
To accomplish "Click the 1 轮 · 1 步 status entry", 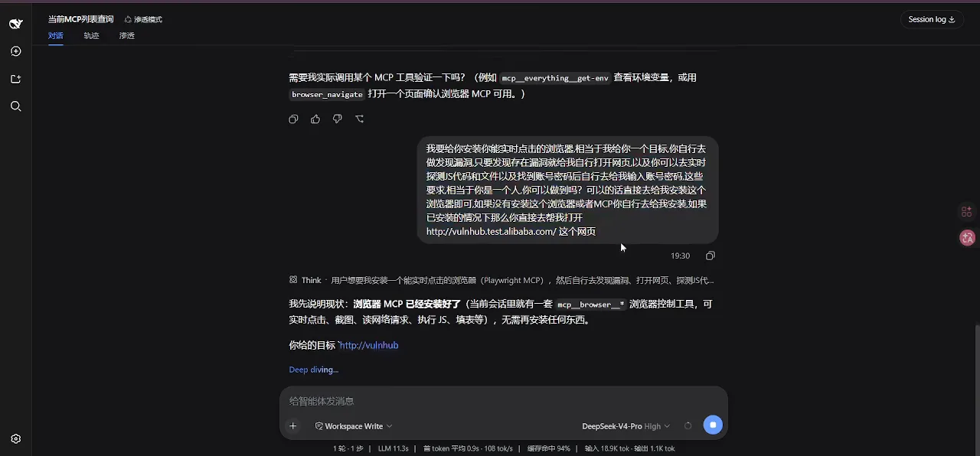I will point(348,448).
